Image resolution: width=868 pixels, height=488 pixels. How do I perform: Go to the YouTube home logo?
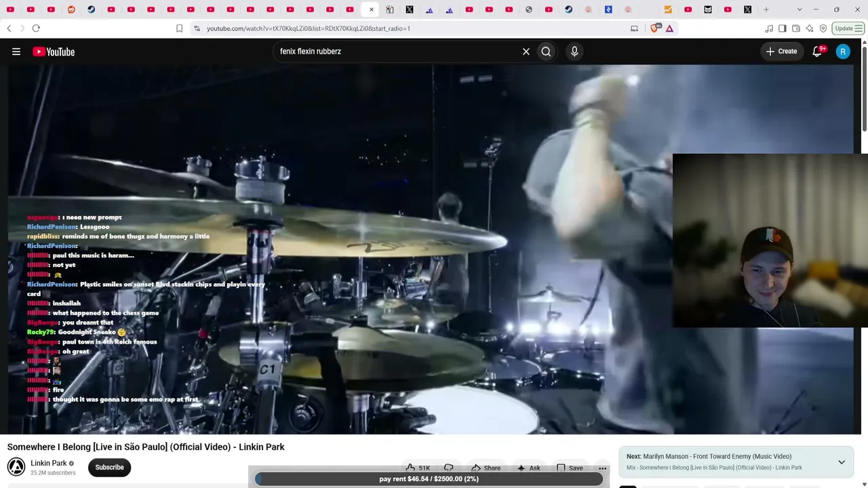(x=54, y=52)
